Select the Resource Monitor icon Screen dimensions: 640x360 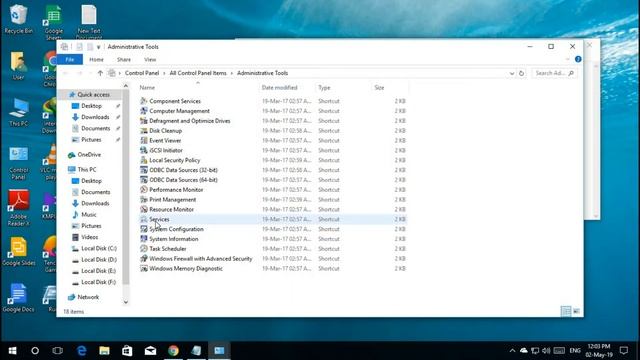point(144,209)
